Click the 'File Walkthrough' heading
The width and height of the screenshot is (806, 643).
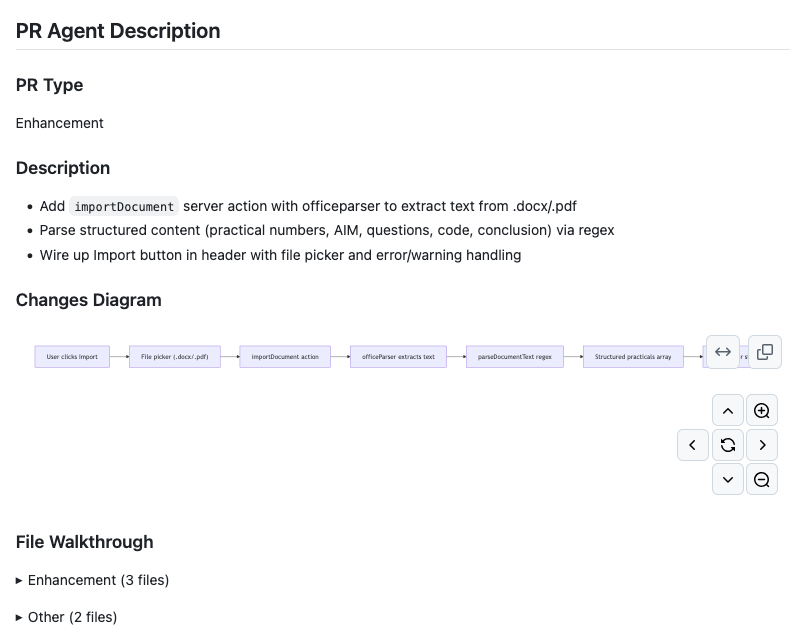pos(85,542)
